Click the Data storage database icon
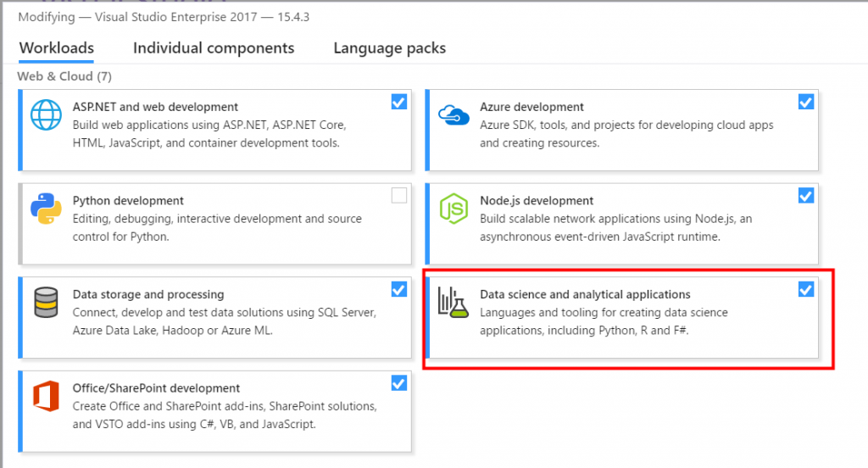The image size is (868, 468). [46, 303]
